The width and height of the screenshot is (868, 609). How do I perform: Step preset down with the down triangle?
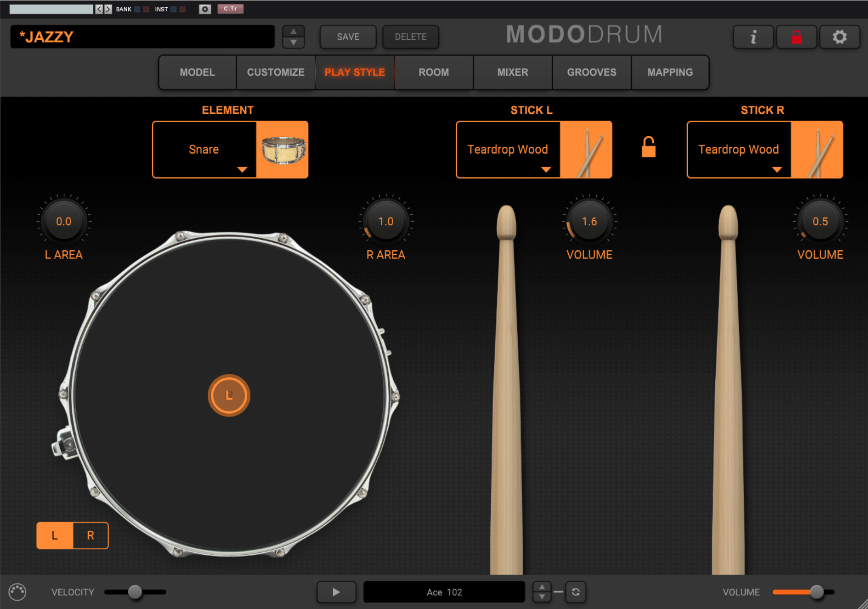(x=294, y=42)
